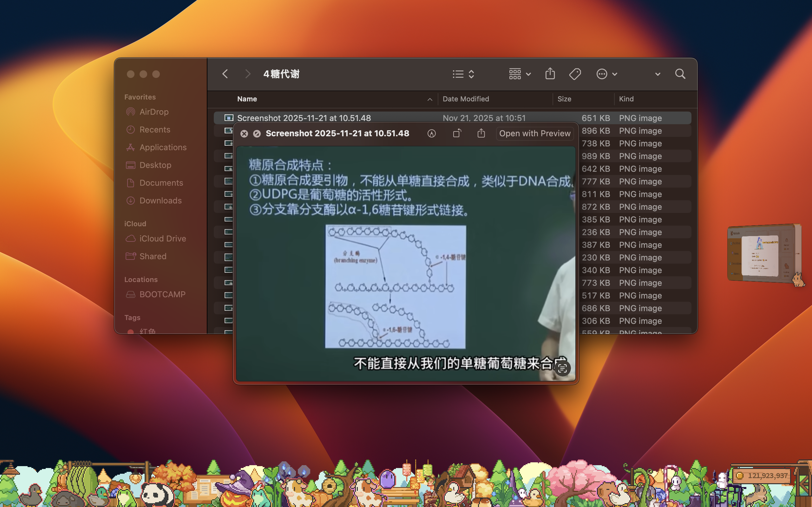Screen dimensions: 812x507
Task: Toggle Name column sort direction arrow
Action: [429, 99]
